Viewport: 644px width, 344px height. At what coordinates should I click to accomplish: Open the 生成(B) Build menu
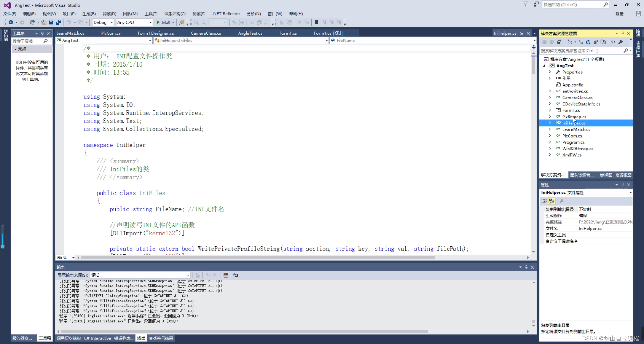pyautogui.click(x=89, y=14)
